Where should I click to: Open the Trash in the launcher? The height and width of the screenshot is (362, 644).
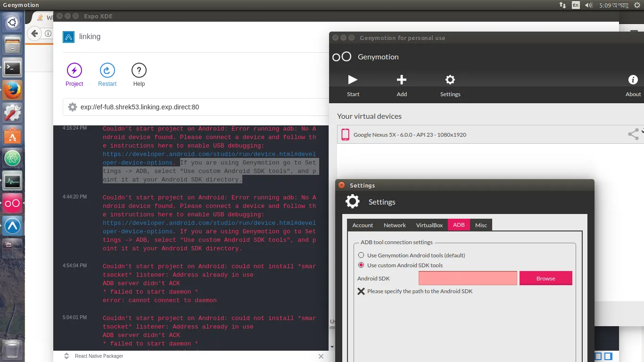[x=12, y=350]
